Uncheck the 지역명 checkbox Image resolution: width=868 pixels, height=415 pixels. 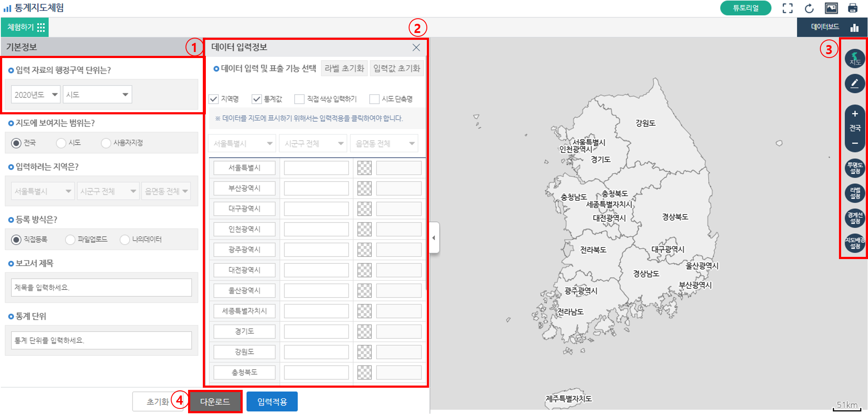click(x=213, y=99)
